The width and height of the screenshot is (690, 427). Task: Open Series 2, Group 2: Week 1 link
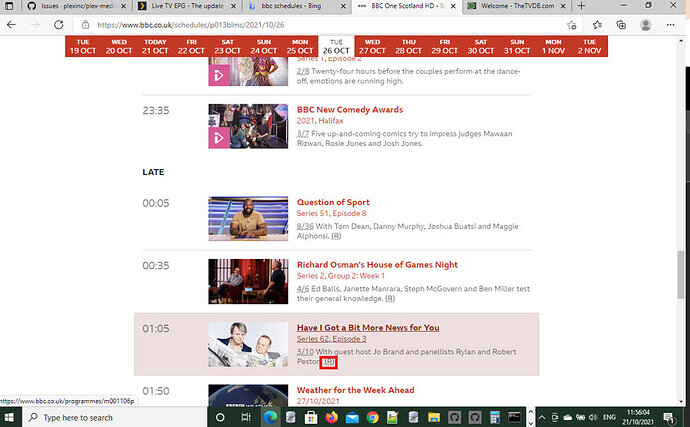point(341,276)
